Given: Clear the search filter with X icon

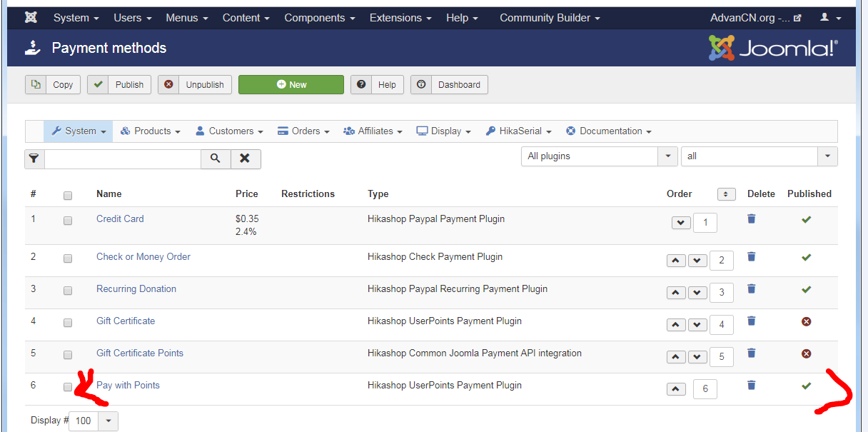Looking at the screenshot, I should (x=245, y=159).
